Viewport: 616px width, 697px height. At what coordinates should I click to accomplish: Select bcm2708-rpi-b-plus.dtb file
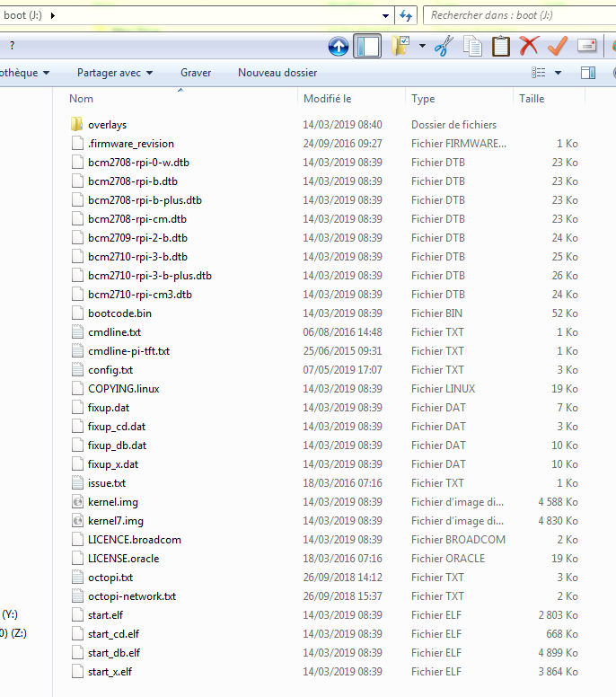(x=145, y=200)
